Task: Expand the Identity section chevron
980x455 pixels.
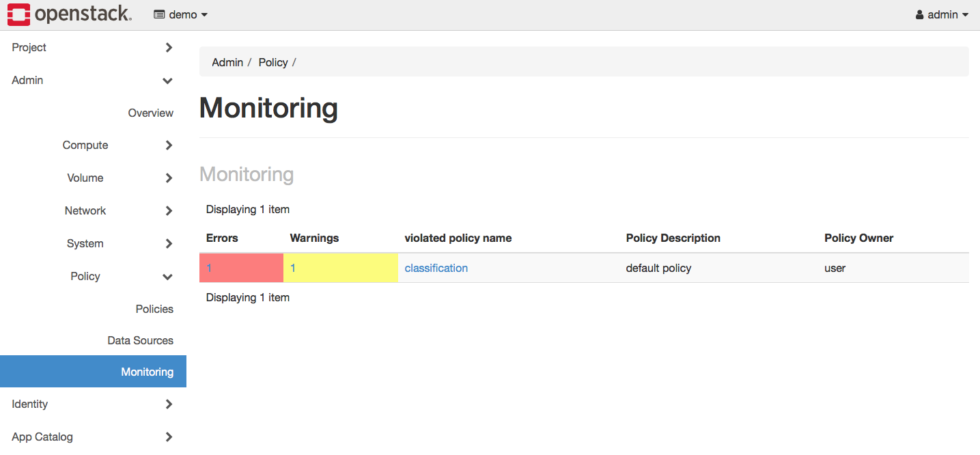Action: click(x=169, y=404)
